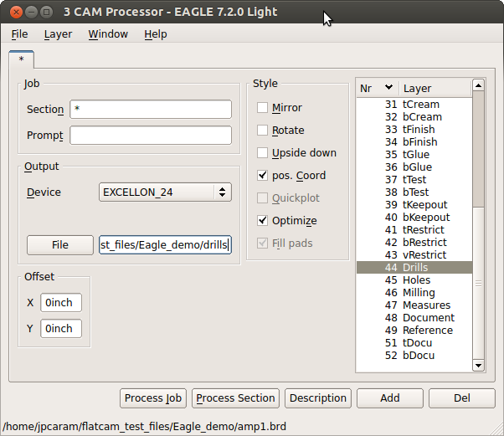This screenshot has width=504, height=436.
Task: Check the Upside down option
Action: (x=263, y=153)
